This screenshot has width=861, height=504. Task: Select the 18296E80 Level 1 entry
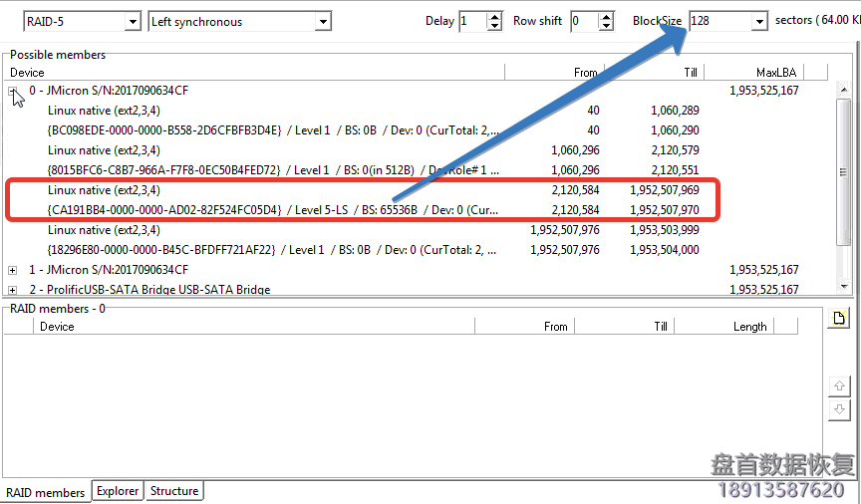[x=272, y=250]
